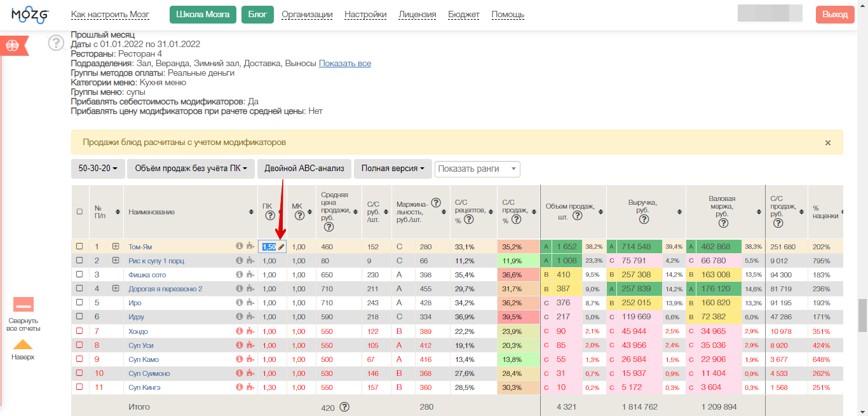Open the Настройки menu
This screenshot has width=868, height=416.
click(x=365, y=15)
